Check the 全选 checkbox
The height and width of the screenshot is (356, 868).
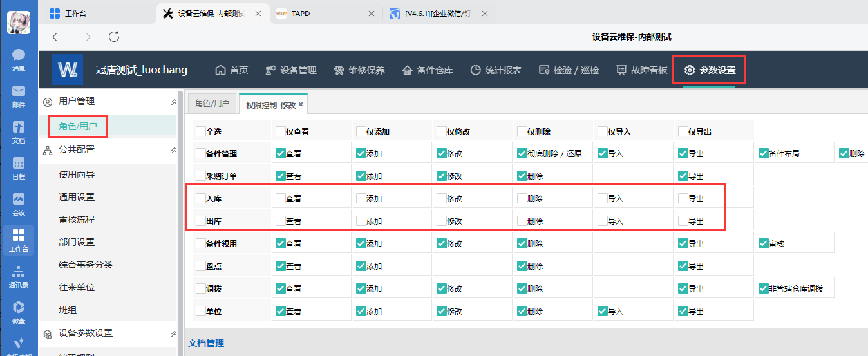point(201,131)
